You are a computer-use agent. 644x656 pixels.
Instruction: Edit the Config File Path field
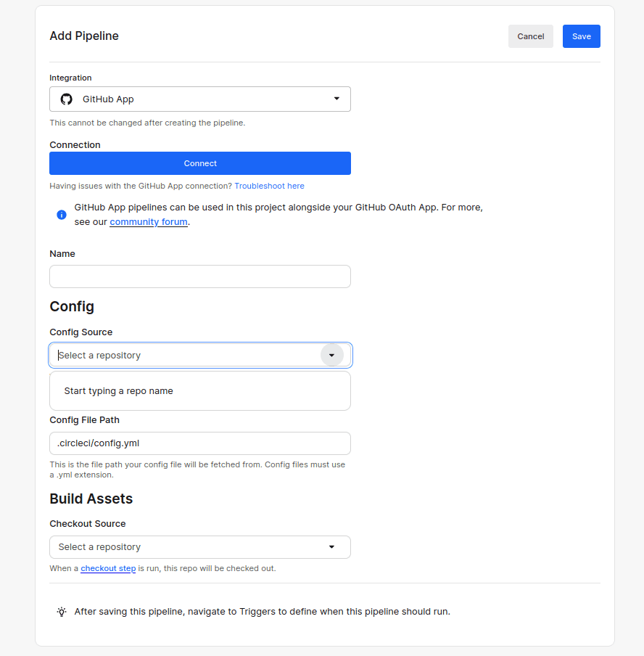[200, 443]
